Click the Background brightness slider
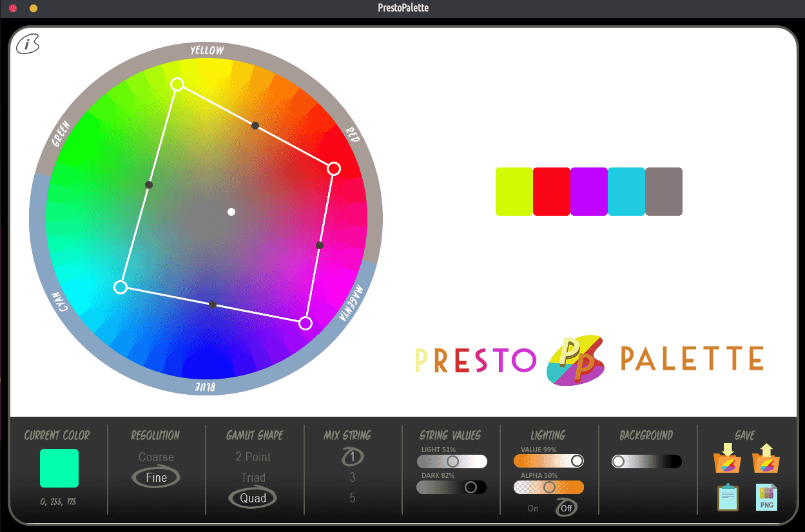 coord(646,462)
